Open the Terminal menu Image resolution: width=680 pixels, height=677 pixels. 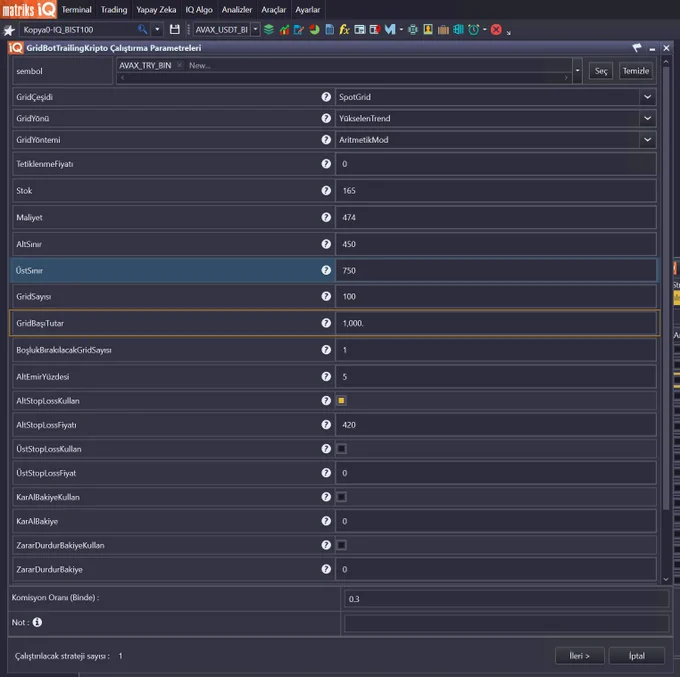(76, 10)
